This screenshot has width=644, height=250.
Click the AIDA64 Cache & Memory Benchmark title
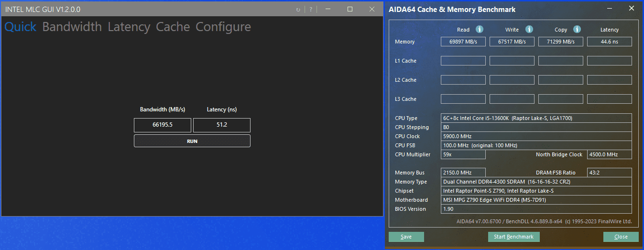click(452, 9)
